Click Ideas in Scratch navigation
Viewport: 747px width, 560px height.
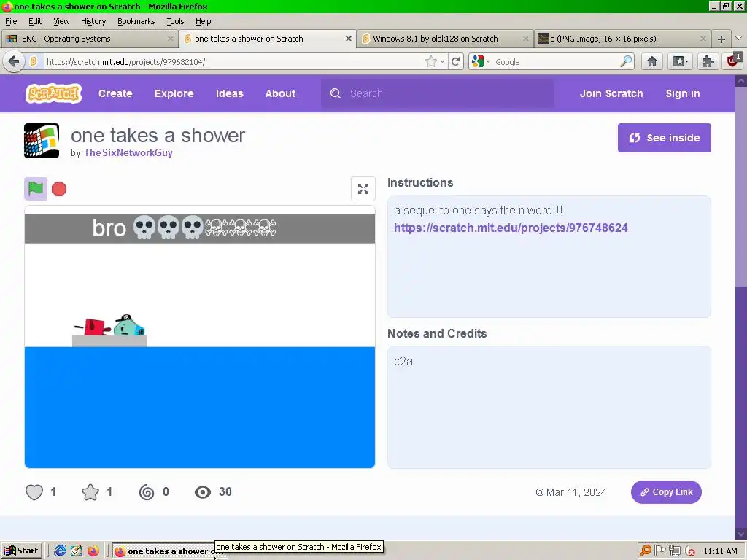coord(229,93)
